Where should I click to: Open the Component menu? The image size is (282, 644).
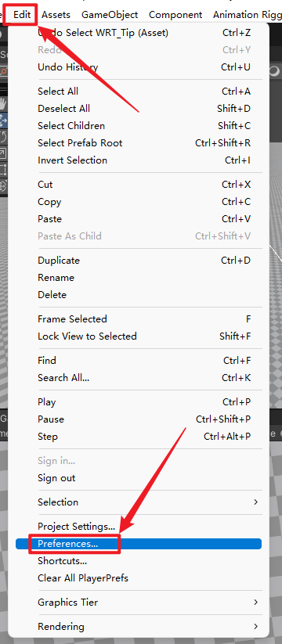(175, 15)
